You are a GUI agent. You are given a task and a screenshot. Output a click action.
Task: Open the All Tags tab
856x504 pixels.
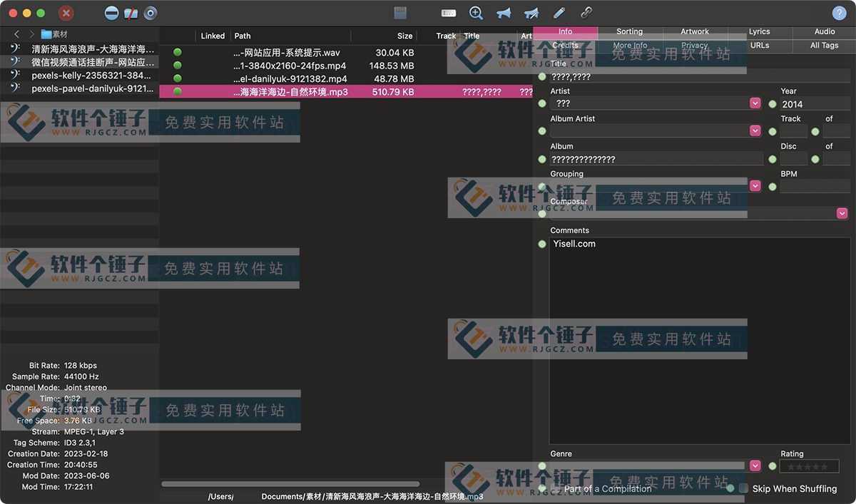(825, 45)
